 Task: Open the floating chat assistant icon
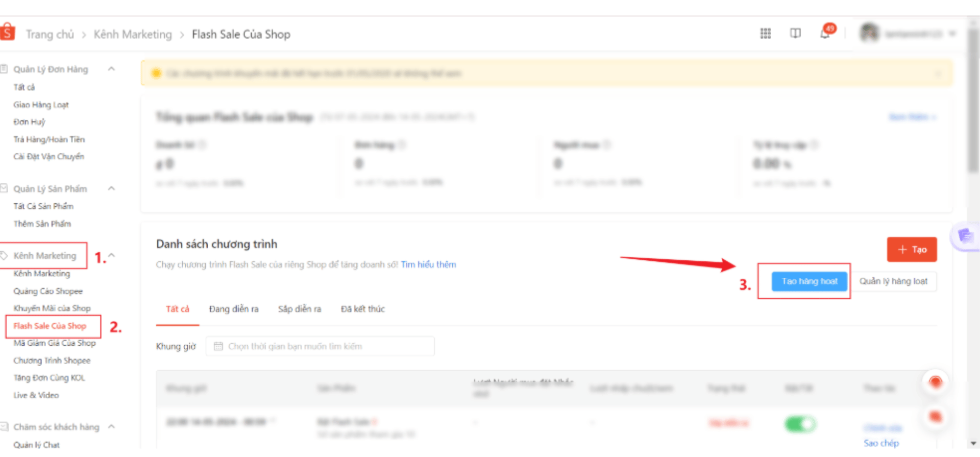(965, 236)
